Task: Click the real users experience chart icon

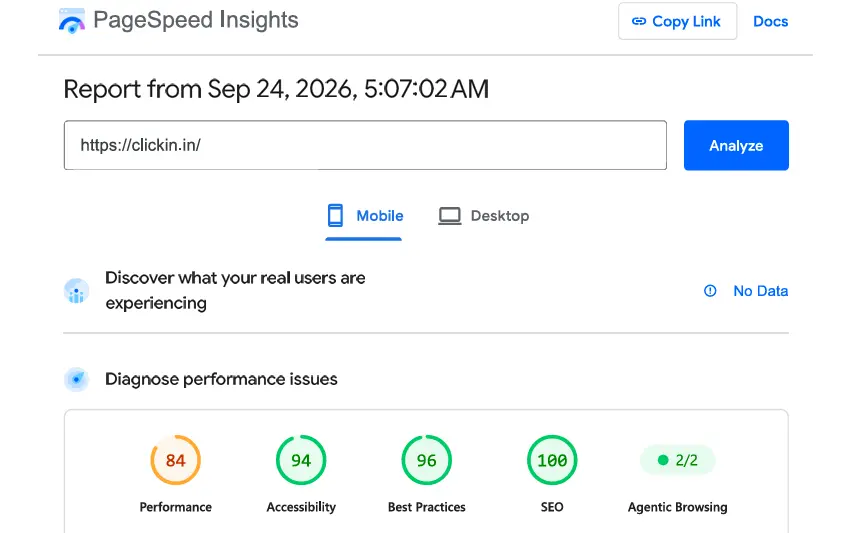Action: tap(76, 291)
